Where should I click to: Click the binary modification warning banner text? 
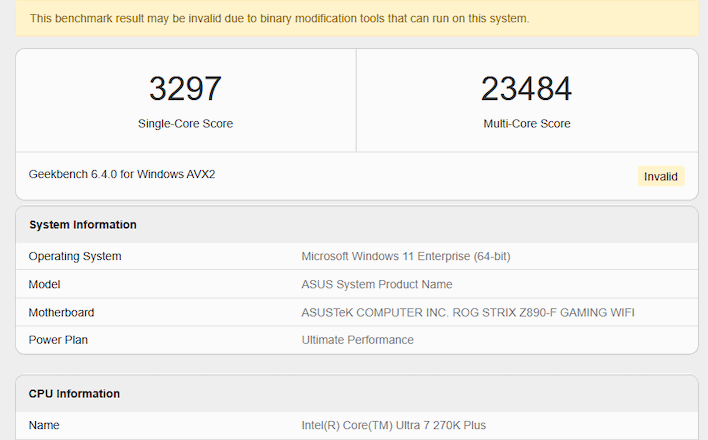coord(279,19)
